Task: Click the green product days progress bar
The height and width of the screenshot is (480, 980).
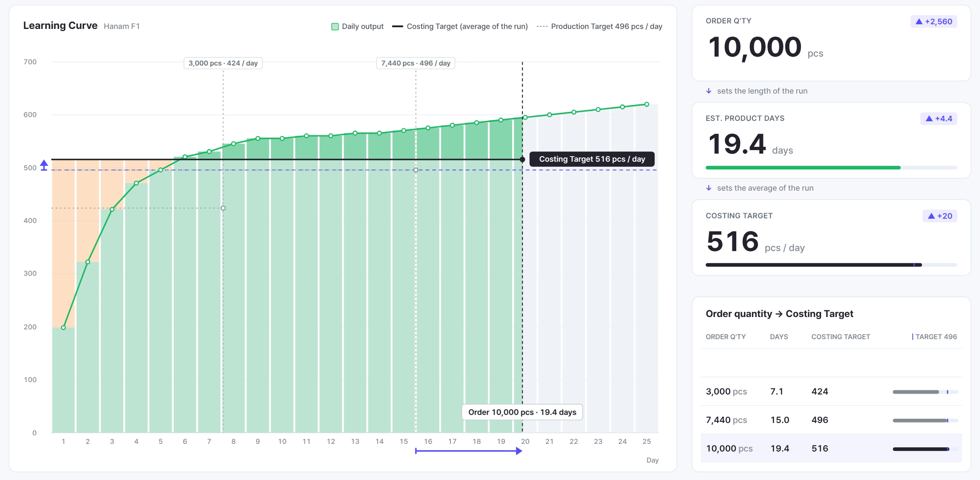Action: (803, 168)
